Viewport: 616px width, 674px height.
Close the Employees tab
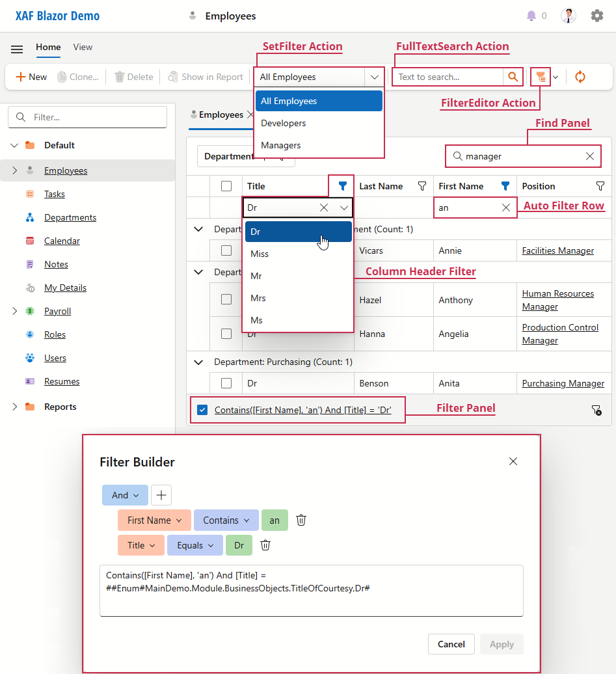pos(250,115)
